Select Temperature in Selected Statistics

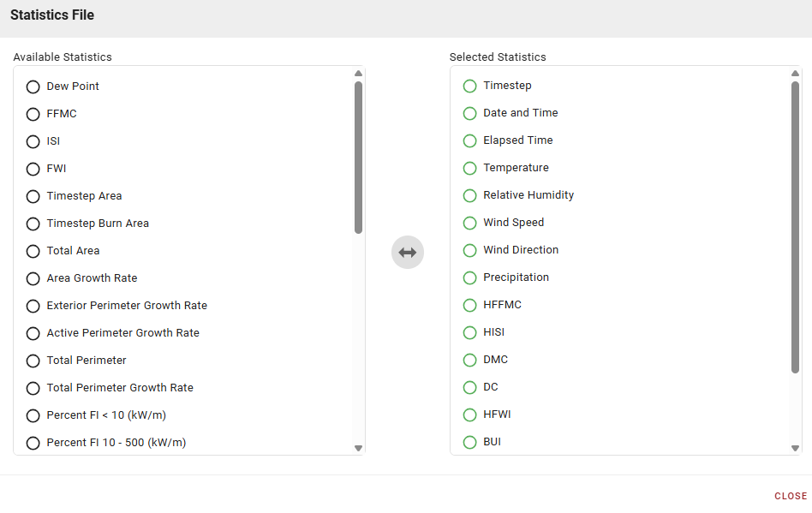point(469,168)
